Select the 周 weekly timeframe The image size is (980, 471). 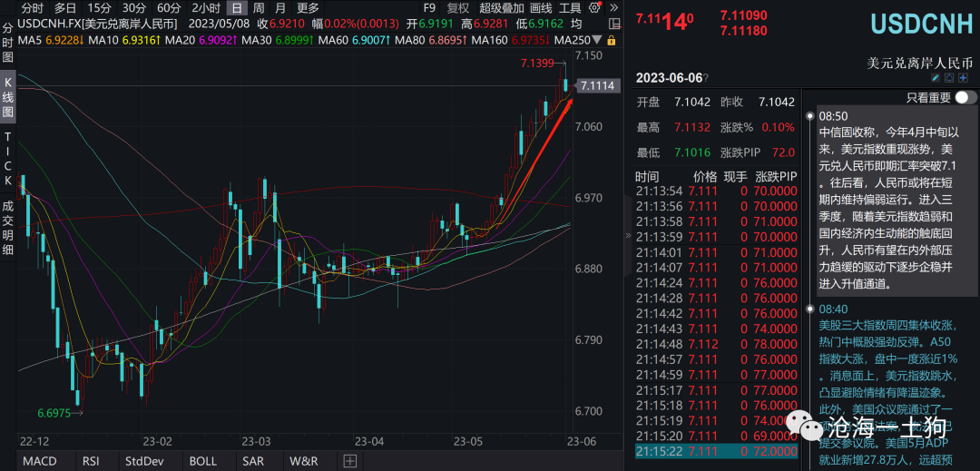tap(259, 8)
